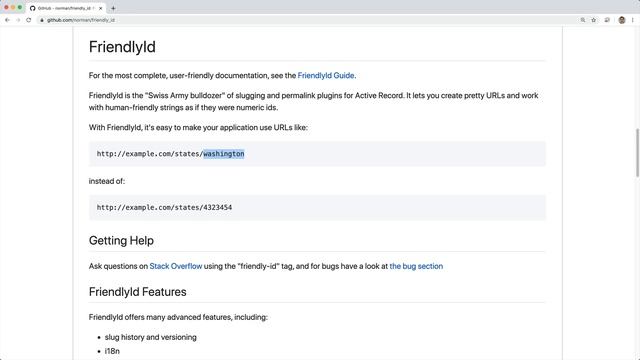Click the text "instead of:"
This screenshot has height=360, width=640.
click(x=107, y=181)
